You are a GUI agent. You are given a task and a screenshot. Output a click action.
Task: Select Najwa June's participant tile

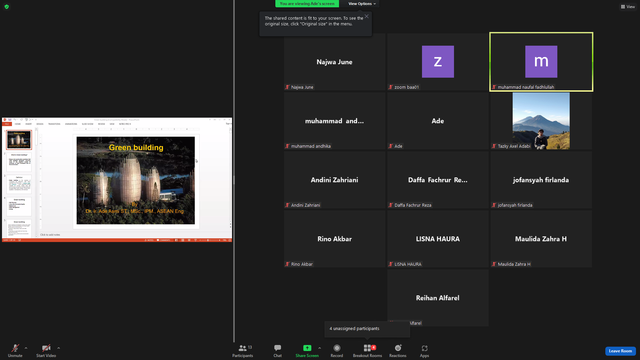(x=335, y=62)
